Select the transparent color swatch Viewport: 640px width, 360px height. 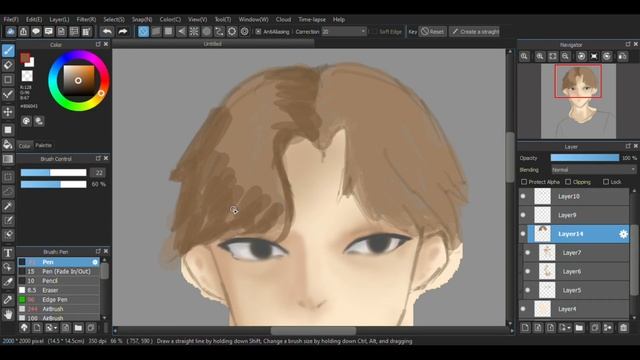tap(27, 76)
